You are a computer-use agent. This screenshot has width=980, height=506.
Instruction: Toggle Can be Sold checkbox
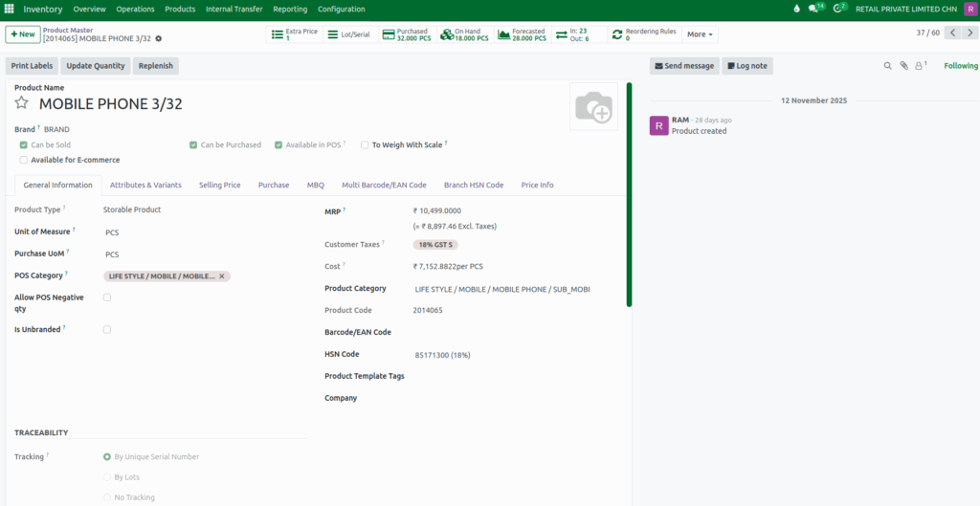[x=24, y=145]
